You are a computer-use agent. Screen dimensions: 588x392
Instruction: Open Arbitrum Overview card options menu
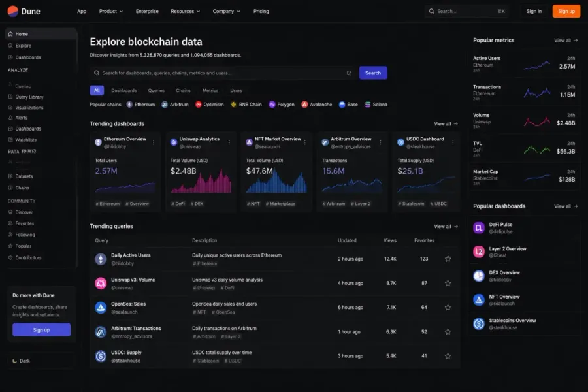click(x=380, y=142)
